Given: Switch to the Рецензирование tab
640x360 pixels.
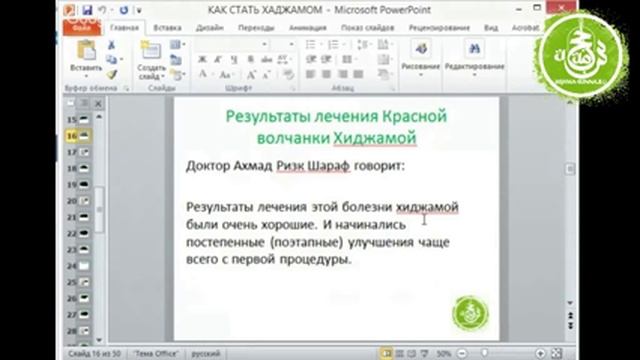Looking at the screenshot, I should coord(439,28).
